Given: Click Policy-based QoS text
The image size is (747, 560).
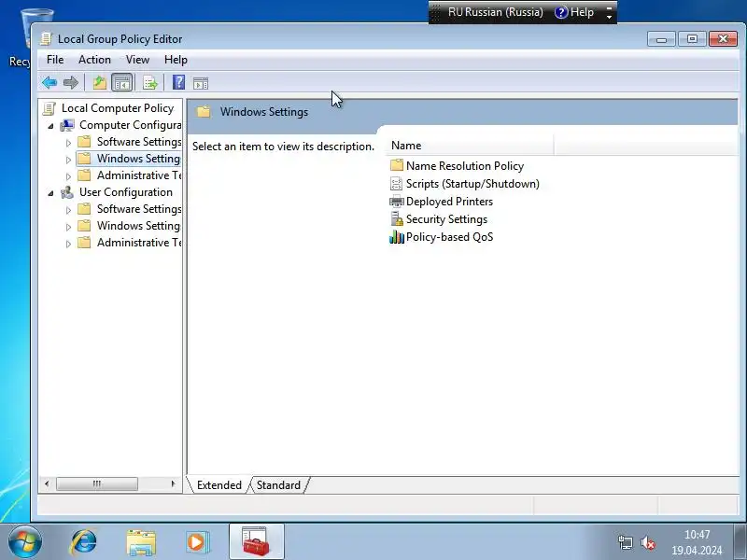Looking at the screenshot, I should 449,237.
